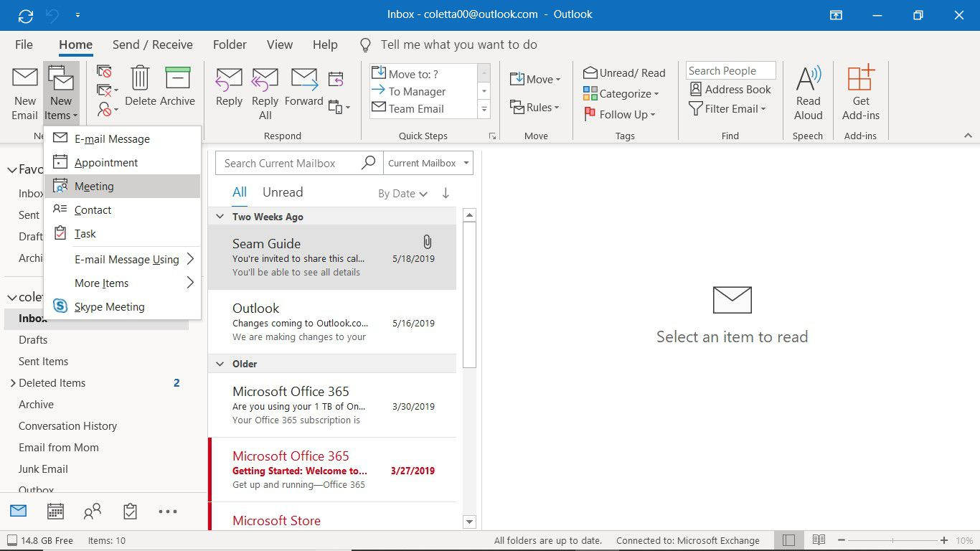Screen dimensions: 980x551
Task: Open the Conversation History folder
Action: point(67,425)
